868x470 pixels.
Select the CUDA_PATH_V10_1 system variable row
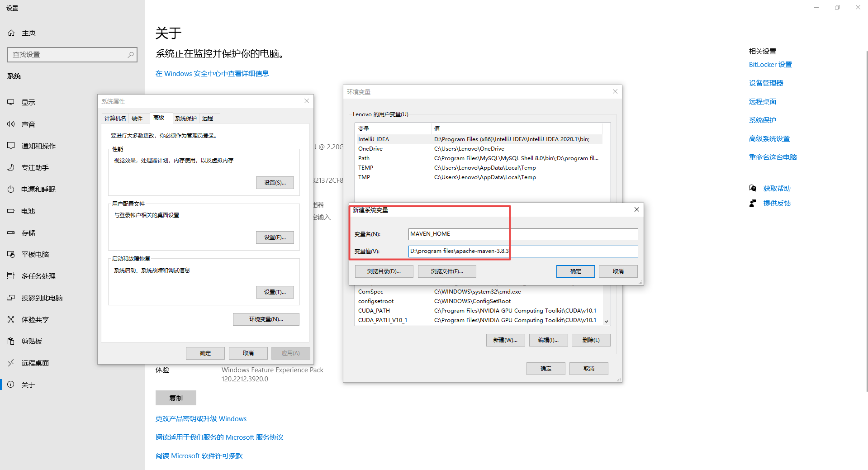pyautogui.click(x=479, y=320)
